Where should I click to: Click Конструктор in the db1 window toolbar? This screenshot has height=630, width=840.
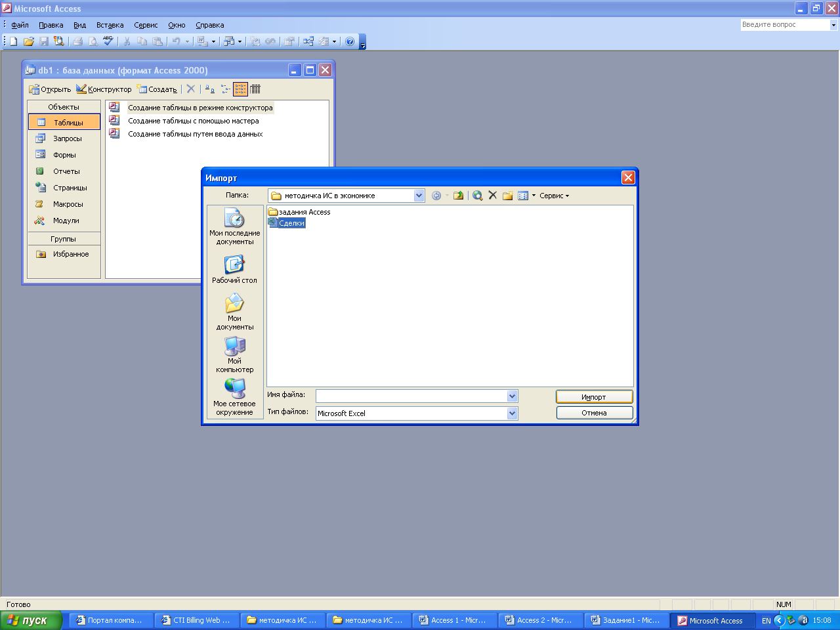[x=104, y=89]
